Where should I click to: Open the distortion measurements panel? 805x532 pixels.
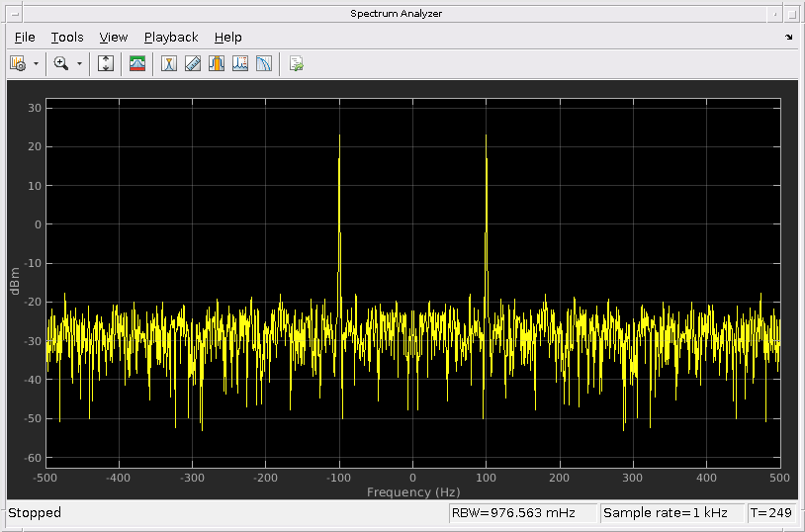tap(240, 63)
